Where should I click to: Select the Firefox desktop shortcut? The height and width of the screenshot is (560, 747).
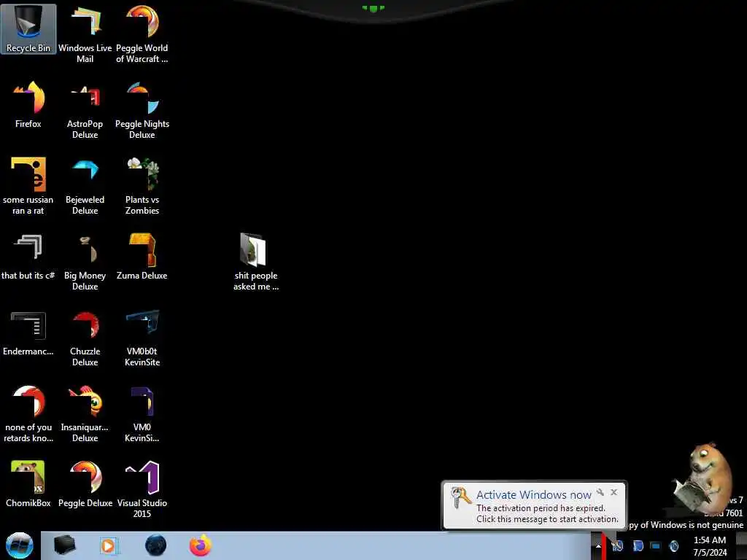28,105
